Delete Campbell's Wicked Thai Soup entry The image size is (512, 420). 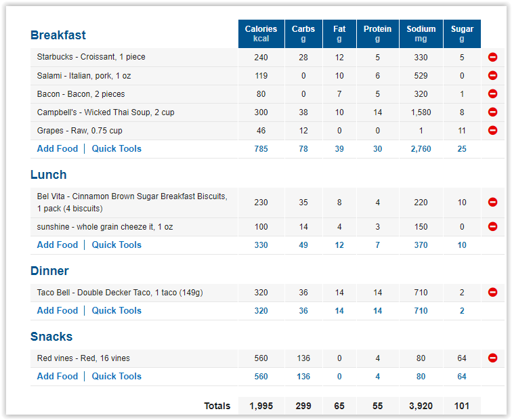(x=492, y=112)
